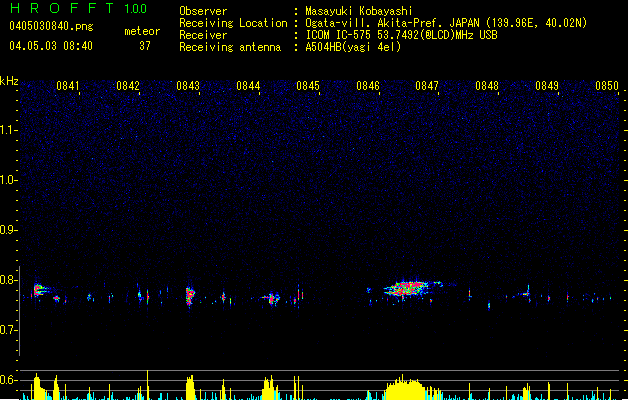Viewport: 629px width, 400px height.
Task: Click the Receiver label
Action: [x=203, y=35]
